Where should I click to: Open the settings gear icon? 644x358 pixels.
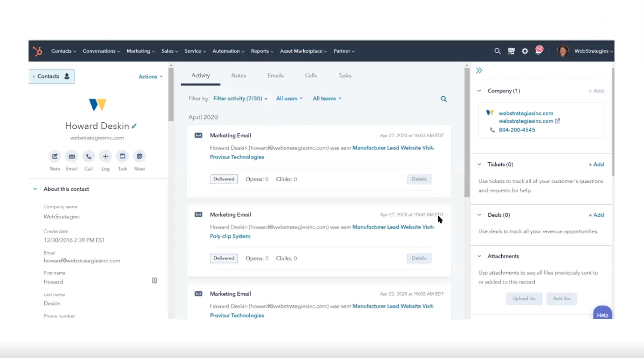point(525,51)
